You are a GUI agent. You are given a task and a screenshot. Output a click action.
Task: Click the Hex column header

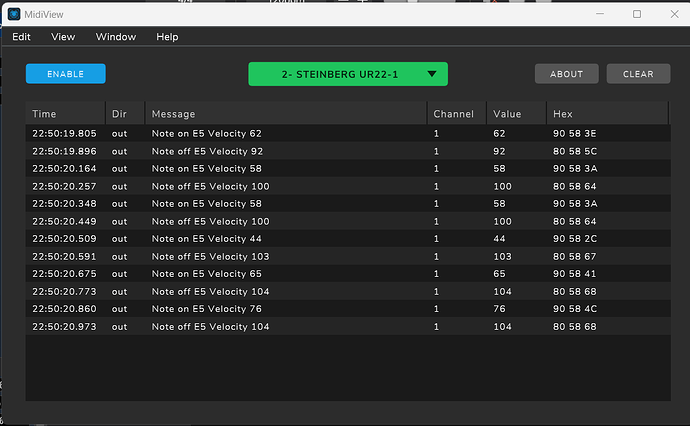pos(562,114)
